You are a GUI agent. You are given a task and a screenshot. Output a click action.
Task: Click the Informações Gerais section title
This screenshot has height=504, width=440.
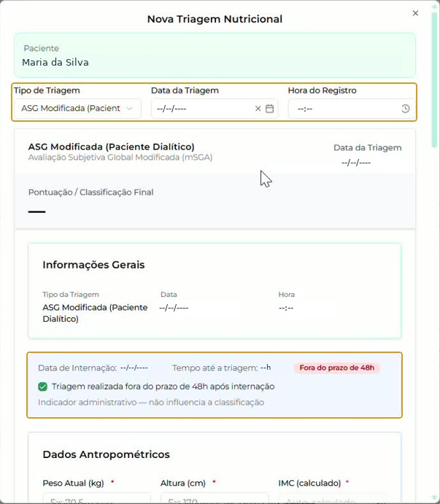(93, 265)
